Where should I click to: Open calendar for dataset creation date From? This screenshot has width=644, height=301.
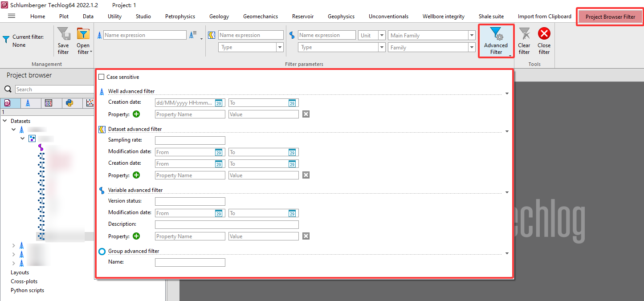[219, 164]
